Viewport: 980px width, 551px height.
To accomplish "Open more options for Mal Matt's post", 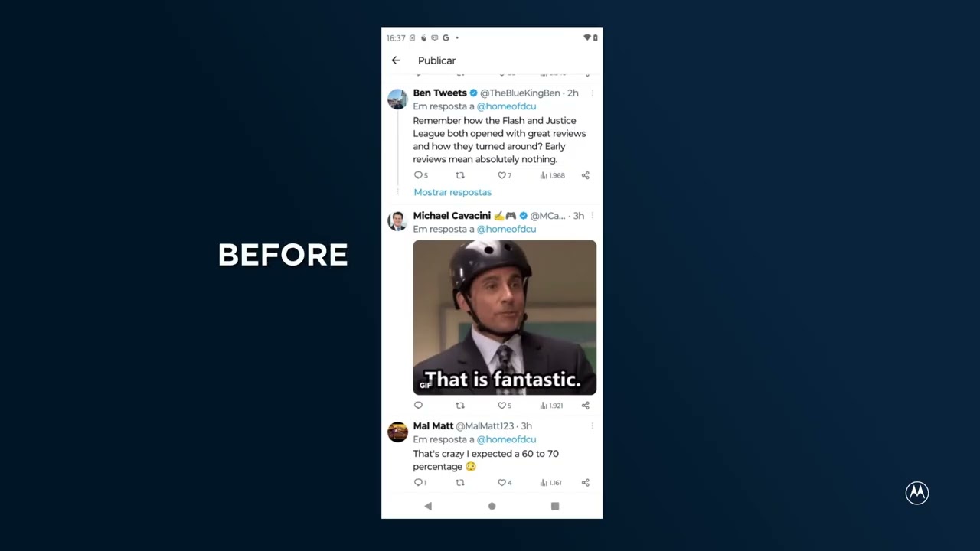I will [592, 426].
